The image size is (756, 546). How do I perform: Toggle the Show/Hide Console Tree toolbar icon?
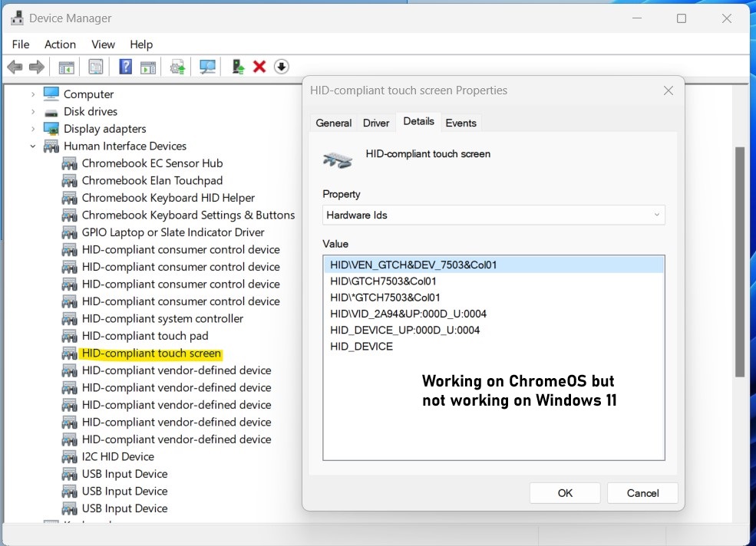(x=66, y=67)
